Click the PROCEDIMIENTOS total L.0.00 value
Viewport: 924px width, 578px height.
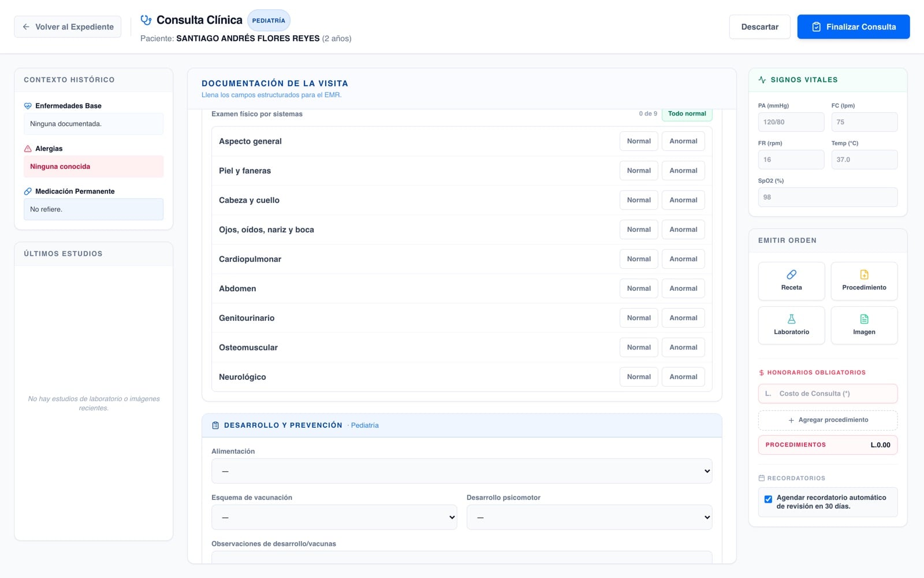[x=880, y=445]
